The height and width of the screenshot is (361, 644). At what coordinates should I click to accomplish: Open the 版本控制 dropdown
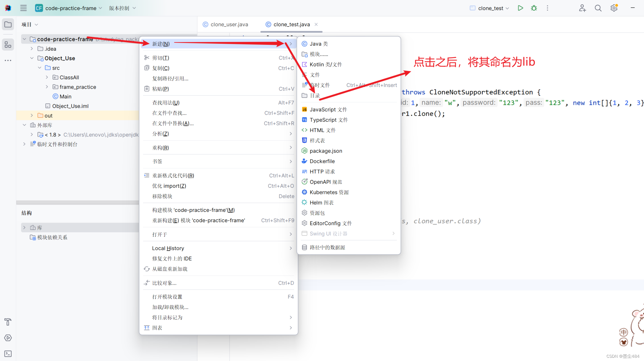point(122,8)
